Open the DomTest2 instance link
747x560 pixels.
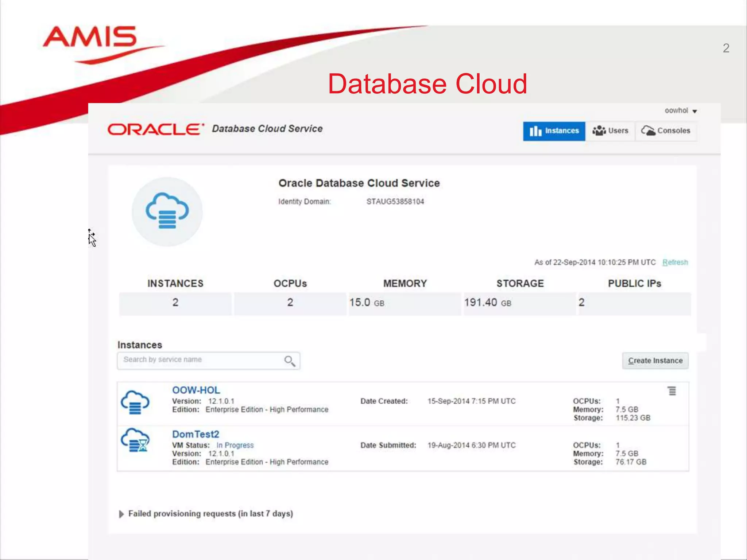pos(196,434)
